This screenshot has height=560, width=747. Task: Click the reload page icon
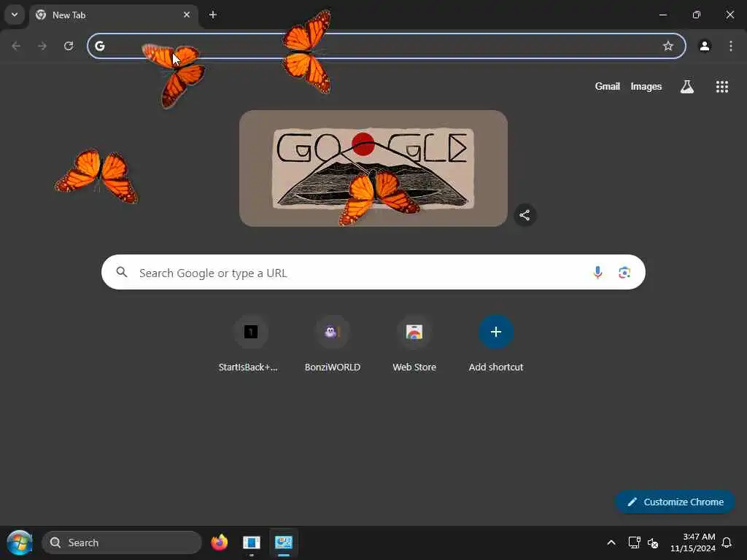pos(69,46)
